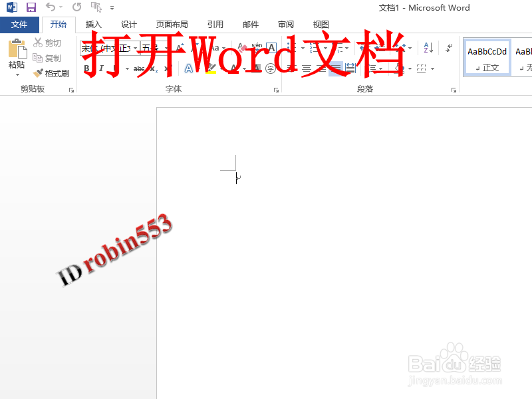This screenshot has width=532, height=399.
Task: Open the 文件 (File) tab
Action: point(19,25)
